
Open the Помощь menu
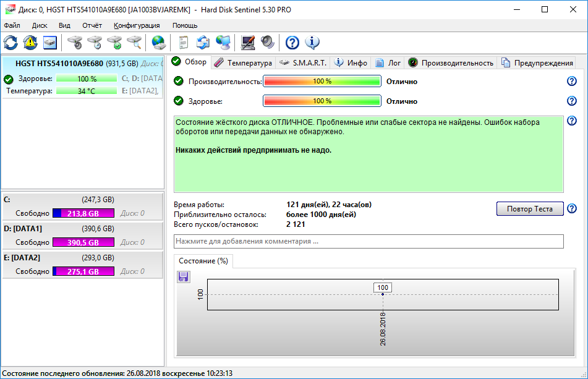(185, 25)
